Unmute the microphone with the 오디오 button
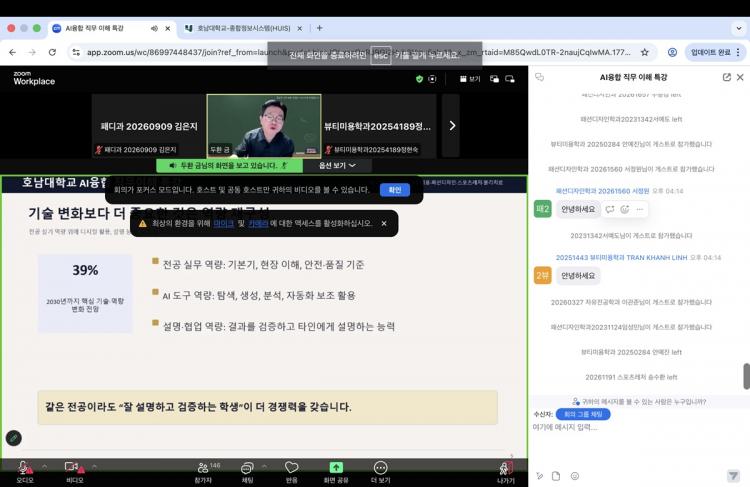750x487 pixels. click(23, 468)
